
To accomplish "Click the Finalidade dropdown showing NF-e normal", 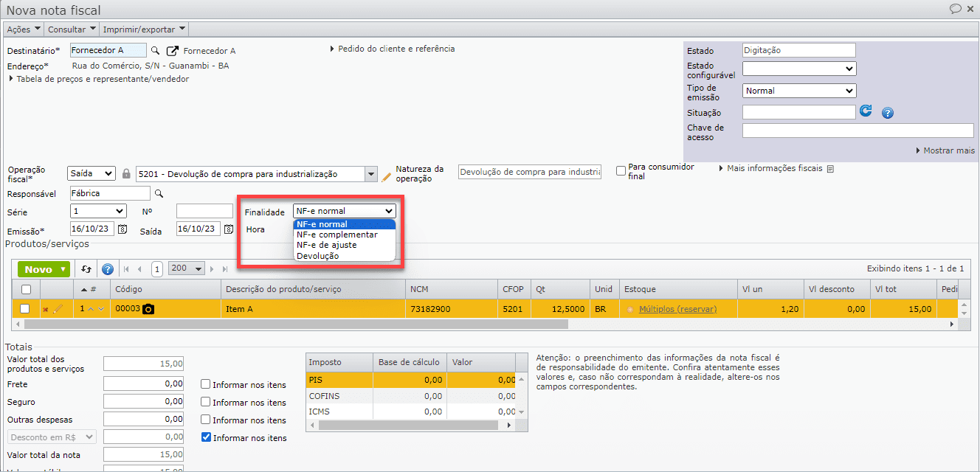I will [345, 211].
